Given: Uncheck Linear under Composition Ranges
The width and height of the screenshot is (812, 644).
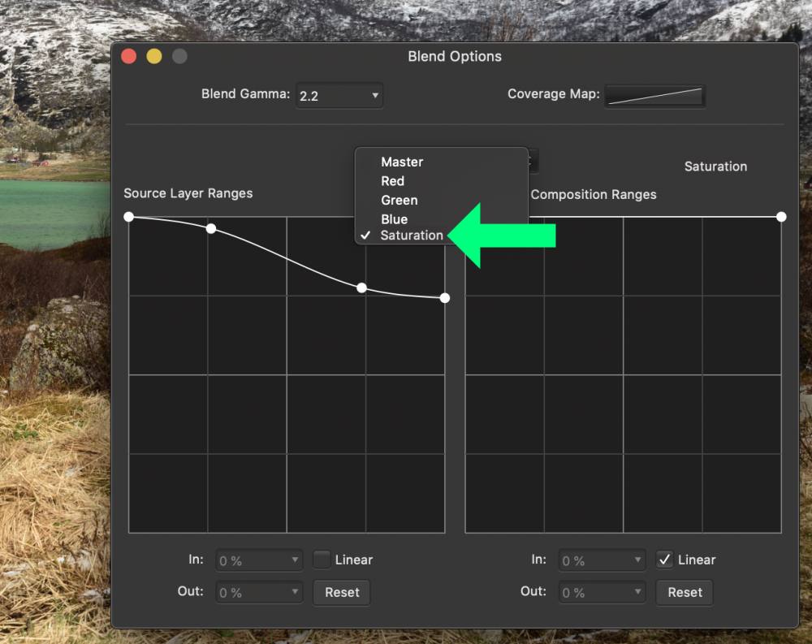Looking at the screenshot, I should click(x=664, y=560).
